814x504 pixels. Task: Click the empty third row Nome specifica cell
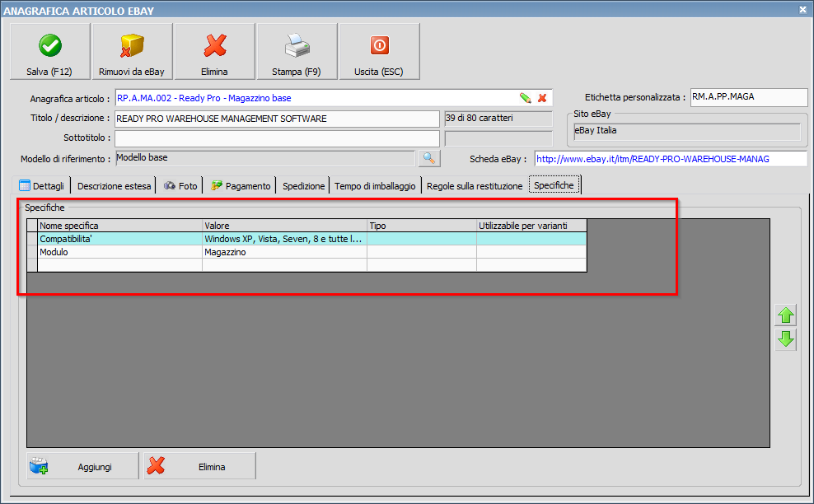(x=120, y=264)
